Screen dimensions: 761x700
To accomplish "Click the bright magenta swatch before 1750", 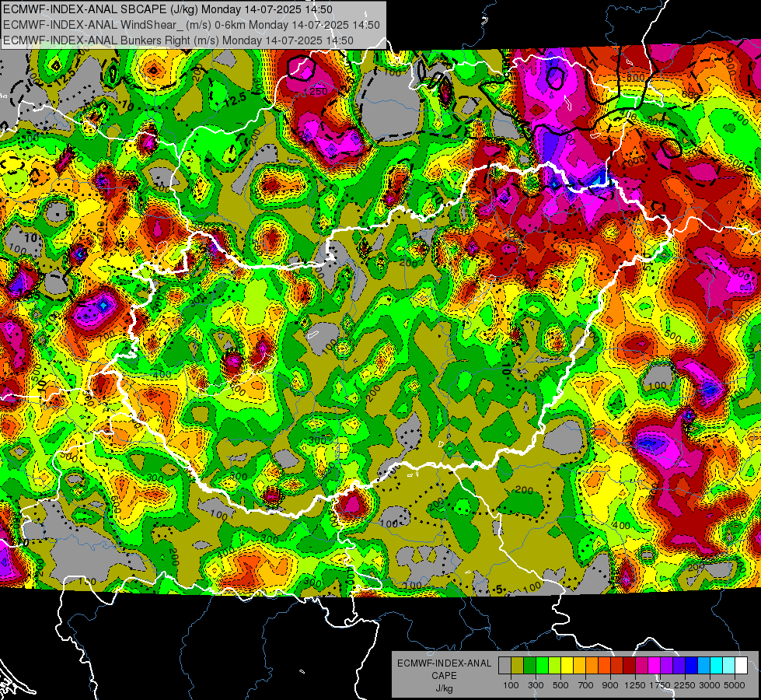I will coord(655,665).
